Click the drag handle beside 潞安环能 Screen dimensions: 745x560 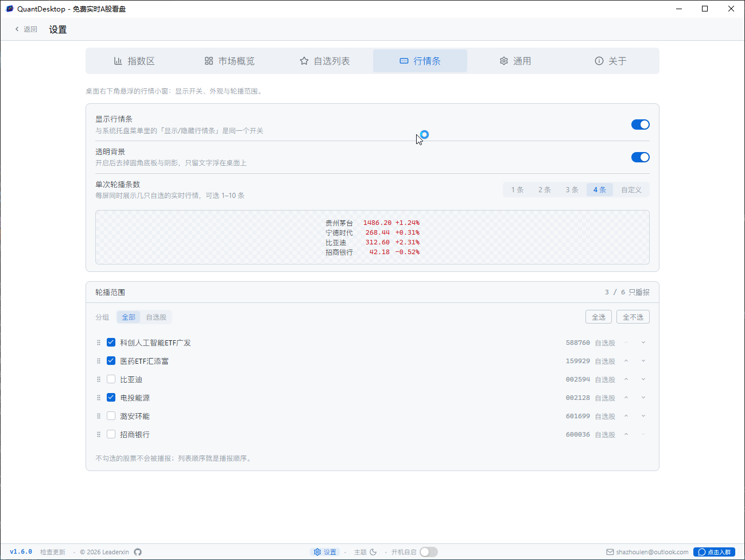(x=99, y=416)
